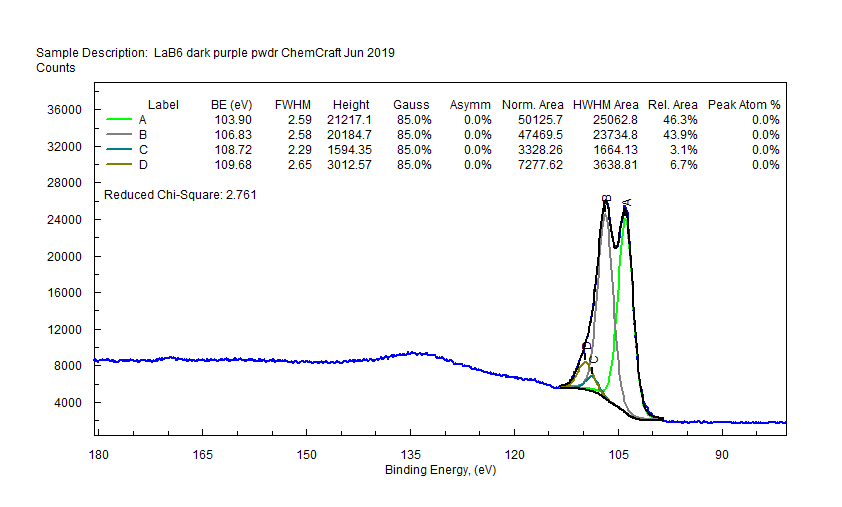Viewport: 842px width, 507px height.
Task: Click the A marker atop the green peak
Action: tap(626, 203)
